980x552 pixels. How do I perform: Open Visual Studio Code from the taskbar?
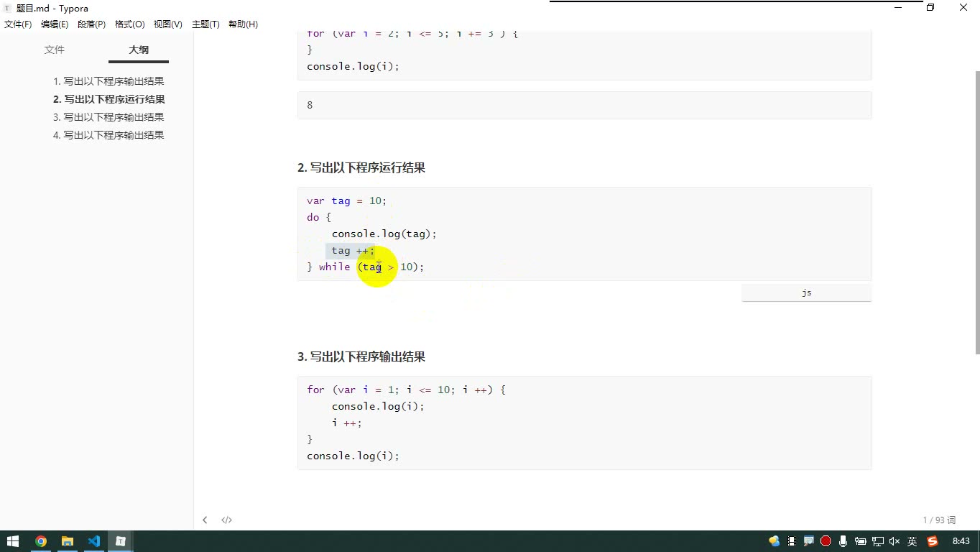coord(93,541)
